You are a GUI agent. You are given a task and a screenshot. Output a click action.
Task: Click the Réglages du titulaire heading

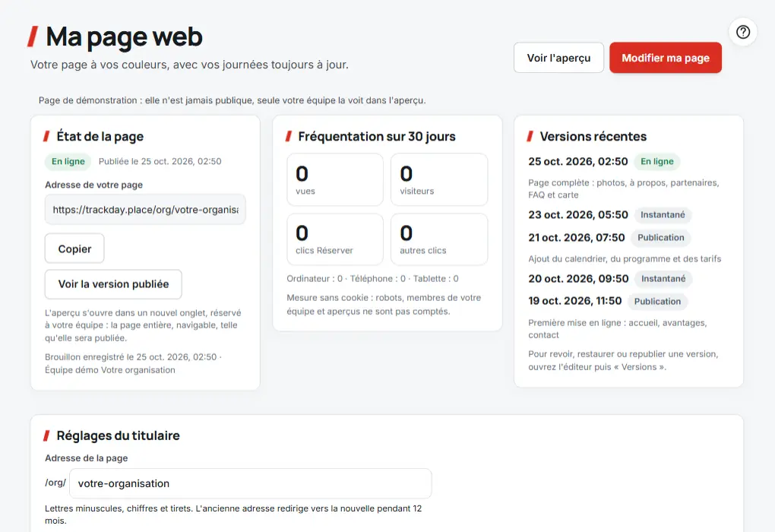click(x=118, y=435)
